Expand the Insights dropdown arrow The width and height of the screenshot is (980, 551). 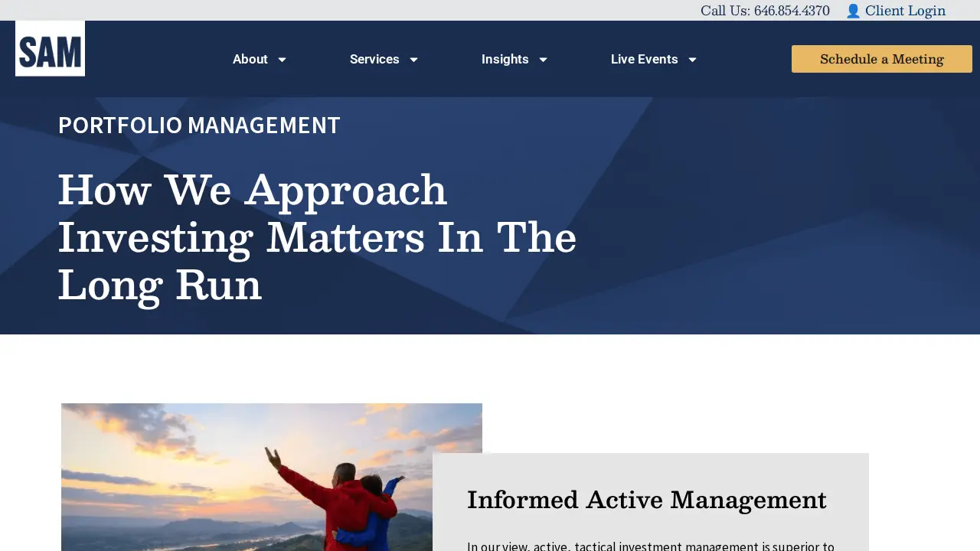tap(543, 60)
